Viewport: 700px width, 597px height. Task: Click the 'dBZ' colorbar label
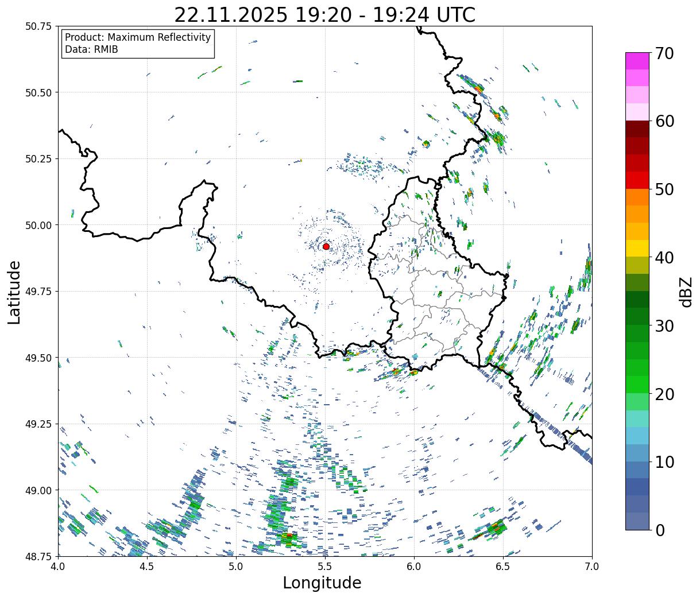[686, 291]
